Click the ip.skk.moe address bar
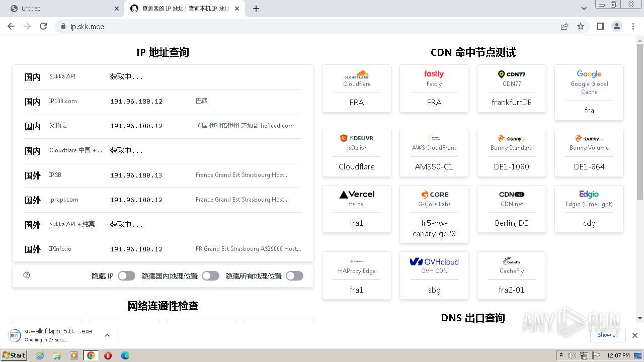644x362 pixels. tap(307, 27)
